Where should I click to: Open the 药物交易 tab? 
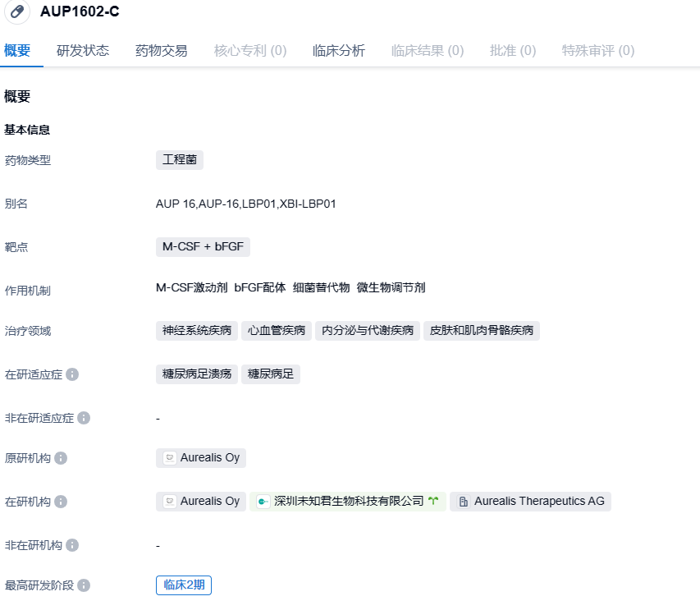162,51
